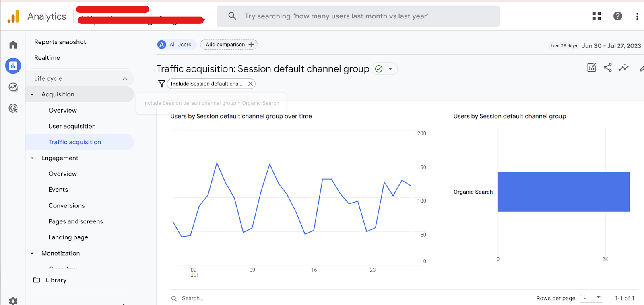This screenshot has height=305, width=644.
Task: Open the Advertising icon in left rail
Action: tap(13, 108)
